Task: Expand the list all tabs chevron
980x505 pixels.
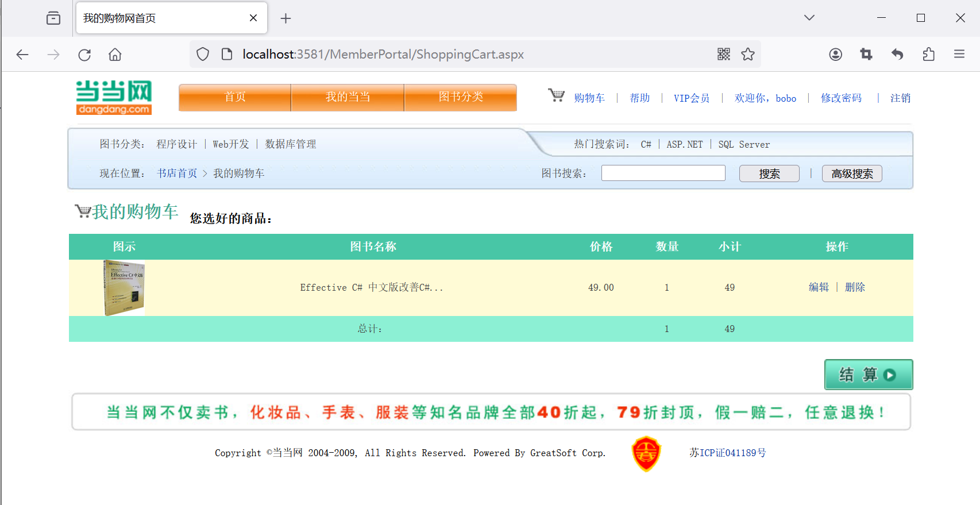Action: (809, 18)
